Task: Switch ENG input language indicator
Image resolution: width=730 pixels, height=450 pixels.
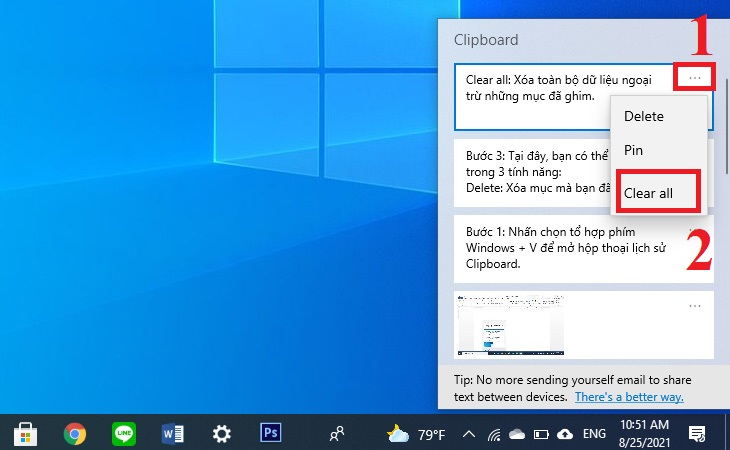Action: (594, 434)
